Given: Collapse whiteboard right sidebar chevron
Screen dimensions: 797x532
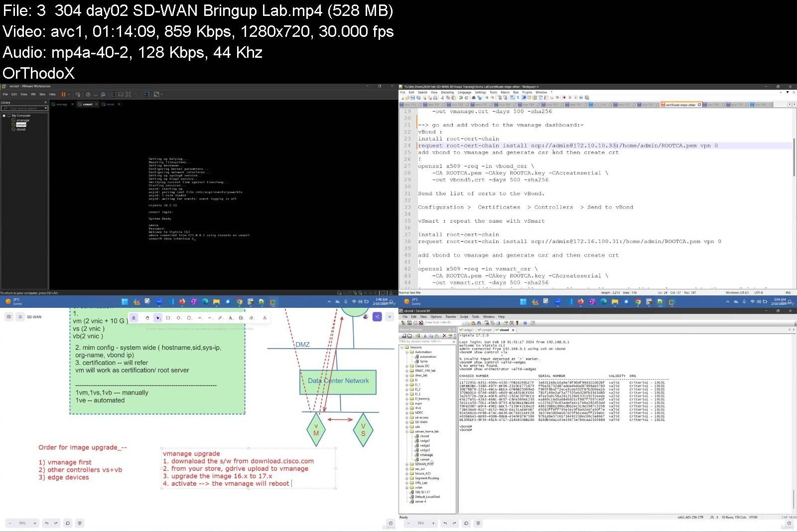Looking at the screenshot, I should click(390, 317).
